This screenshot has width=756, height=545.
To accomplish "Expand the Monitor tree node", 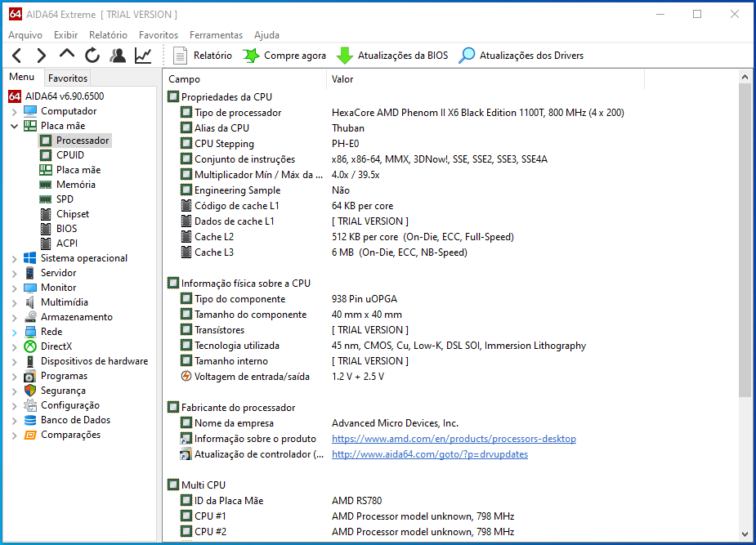I will [15, 288].
